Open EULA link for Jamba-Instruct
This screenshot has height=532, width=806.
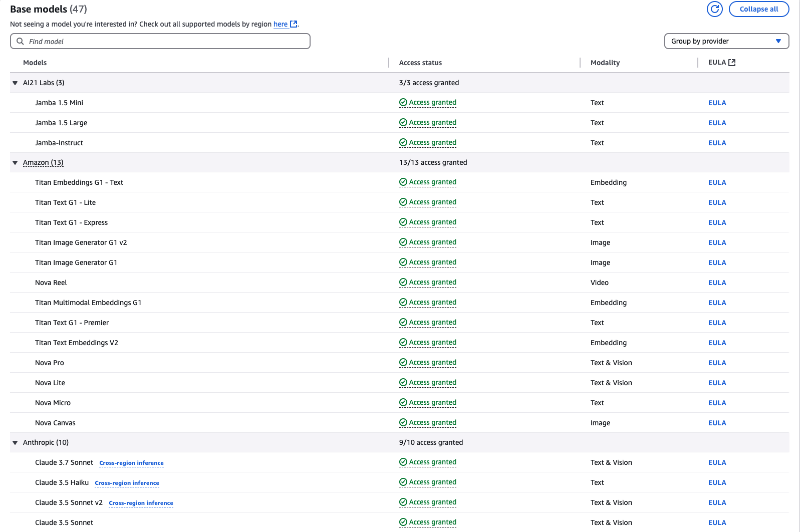click(x=717, y=143)
